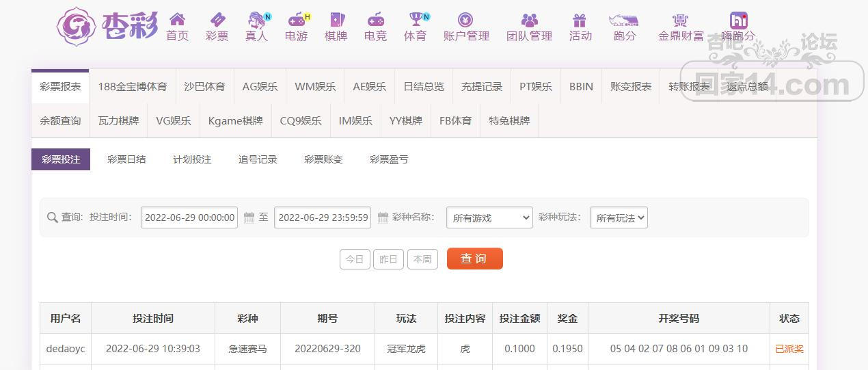
Task: Select the AE娱乐 tab
Action: 370,87
